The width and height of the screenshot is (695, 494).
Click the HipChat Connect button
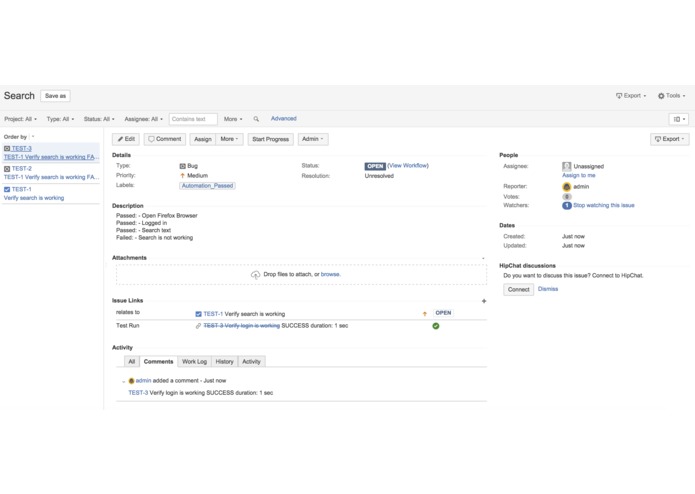click(518, 290)
